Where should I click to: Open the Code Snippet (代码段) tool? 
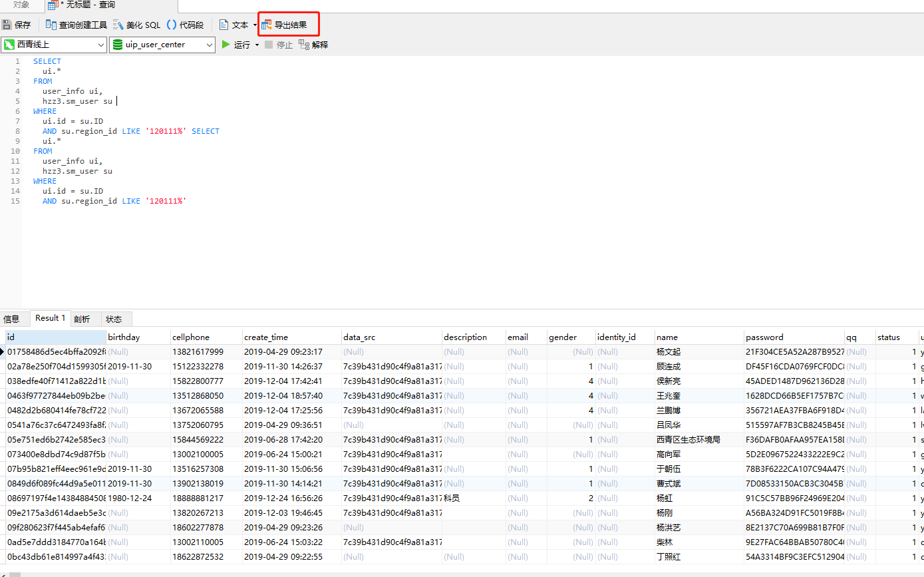[x=186, y=25]
